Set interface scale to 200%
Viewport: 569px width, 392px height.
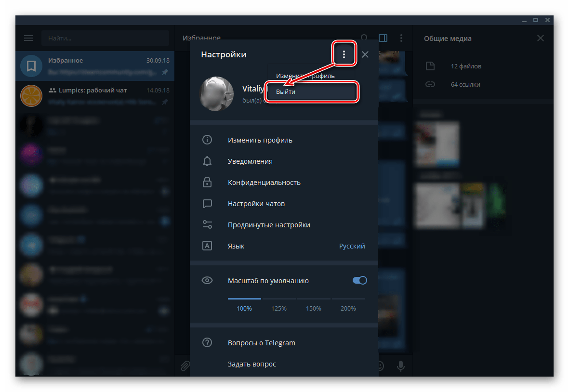point(348,308)
